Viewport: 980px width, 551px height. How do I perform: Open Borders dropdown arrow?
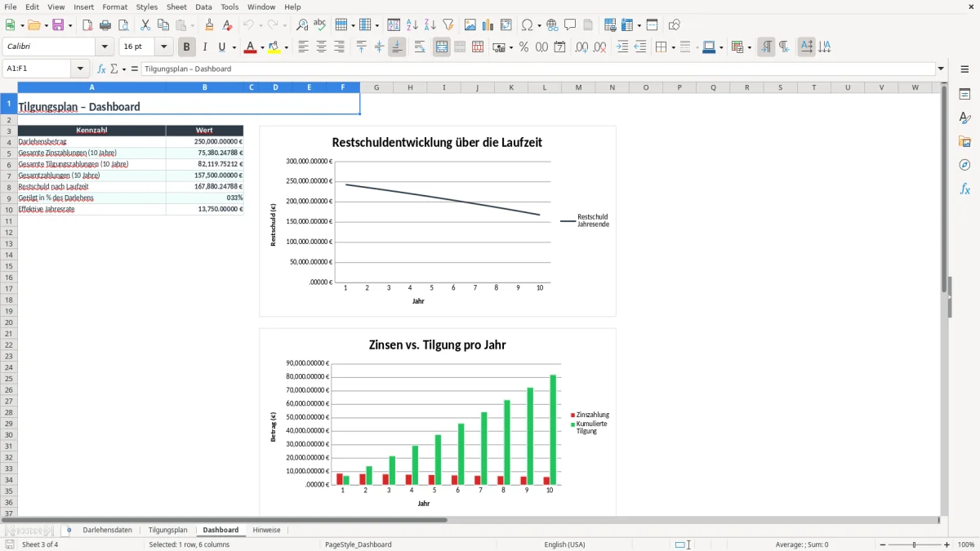coord(673,47)
